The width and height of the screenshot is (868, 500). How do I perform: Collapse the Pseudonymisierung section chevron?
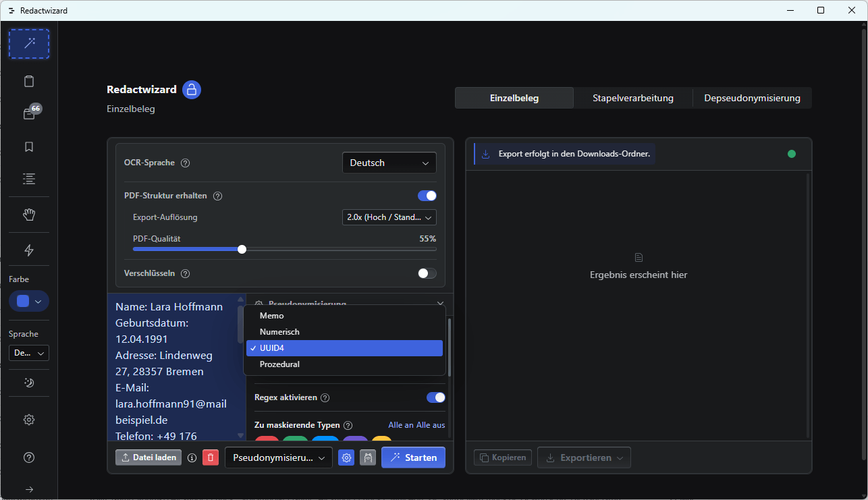point(440,304)
